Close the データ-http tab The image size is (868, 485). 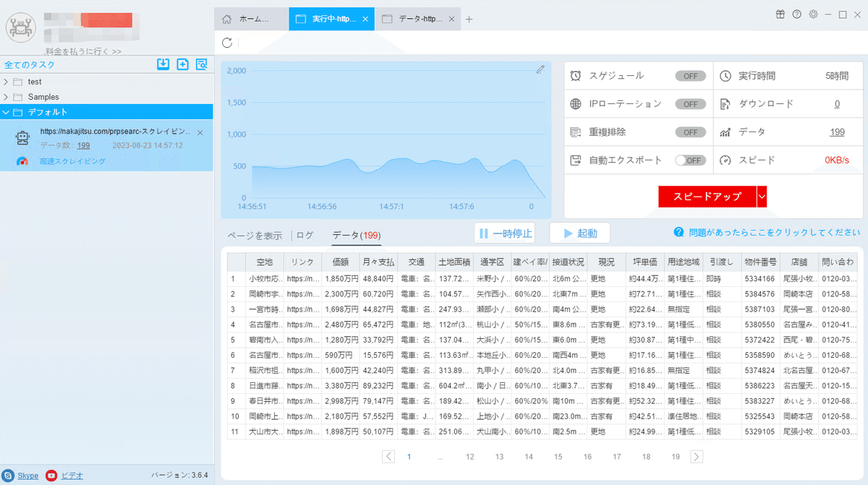point(452,20)
